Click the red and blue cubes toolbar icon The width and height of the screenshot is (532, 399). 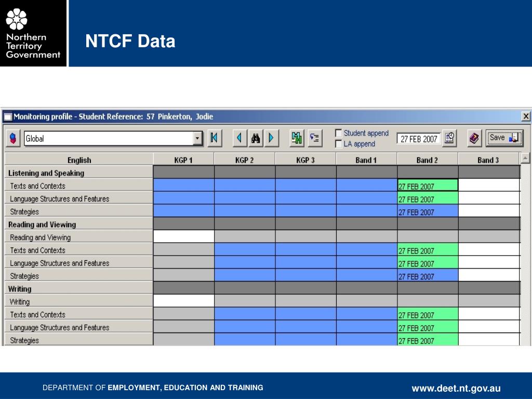tap(13, 138)
